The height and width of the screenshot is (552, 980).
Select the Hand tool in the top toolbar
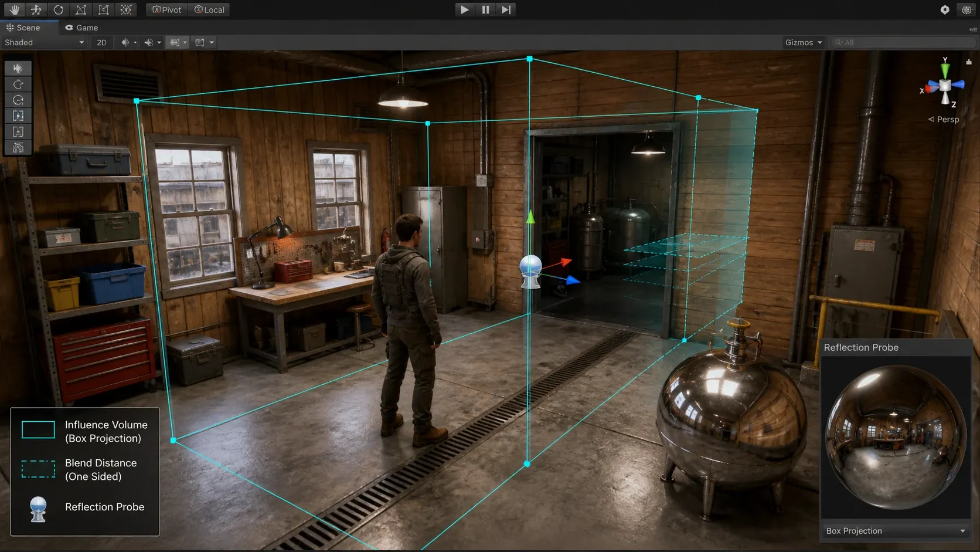click(14, 9)
